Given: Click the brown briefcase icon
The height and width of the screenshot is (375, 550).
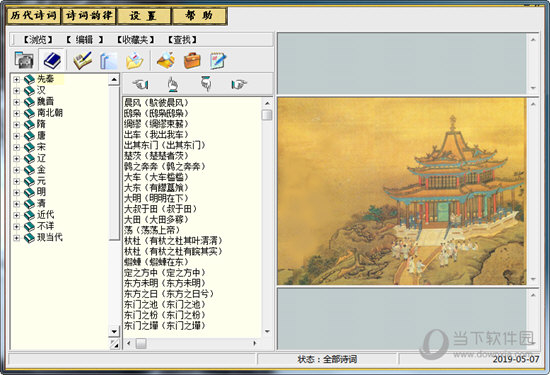Looking at the screenshot, I should [192, 60].
